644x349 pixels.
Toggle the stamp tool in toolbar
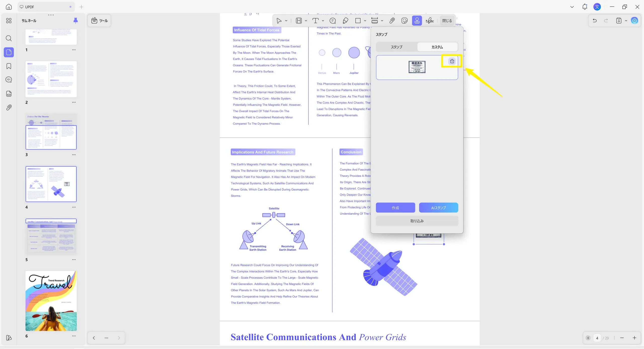[417, 21]
